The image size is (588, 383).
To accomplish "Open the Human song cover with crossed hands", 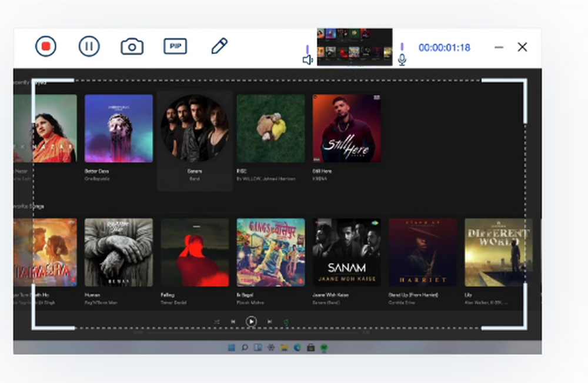I will click(x=119, y=252).
